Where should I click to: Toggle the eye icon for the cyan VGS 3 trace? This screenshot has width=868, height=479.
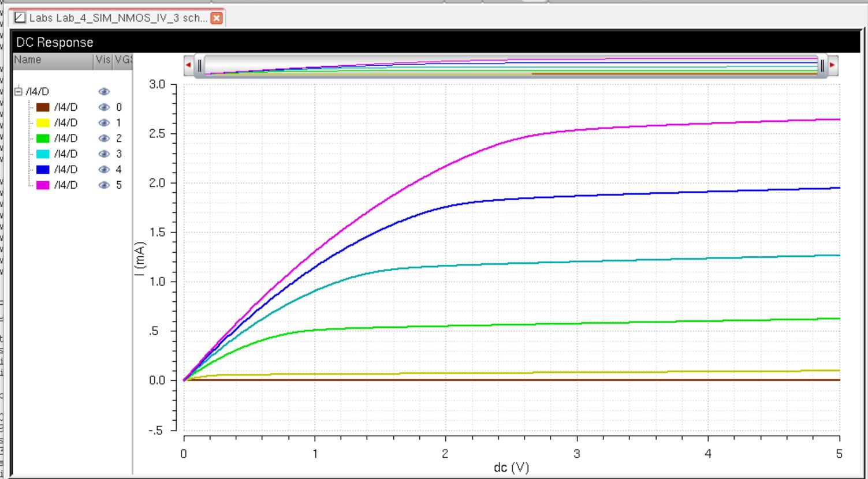tap(104, 154)
